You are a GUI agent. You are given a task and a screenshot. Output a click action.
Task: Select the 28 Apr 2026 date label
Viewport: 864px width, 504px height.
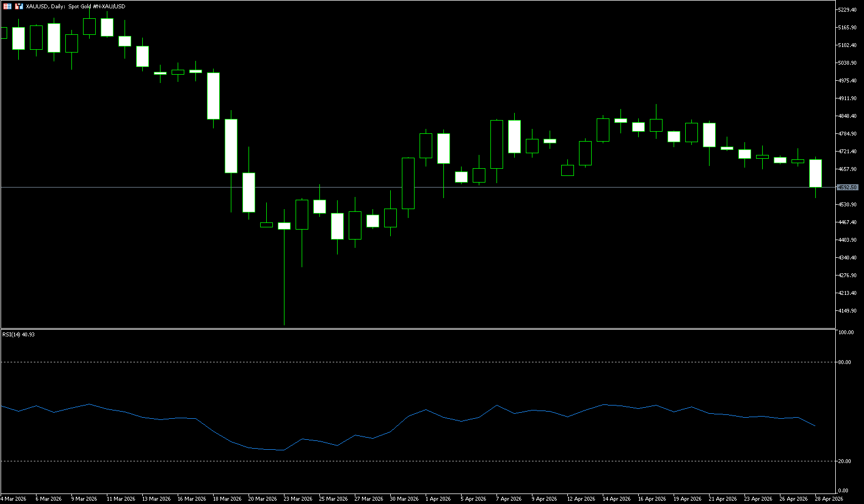point(829,498)
